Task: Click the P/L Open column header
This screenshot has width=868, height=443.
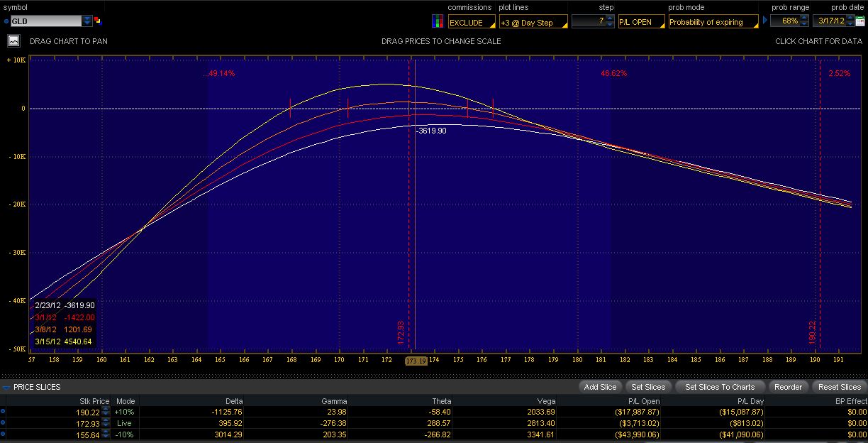Action: [643, 401]
